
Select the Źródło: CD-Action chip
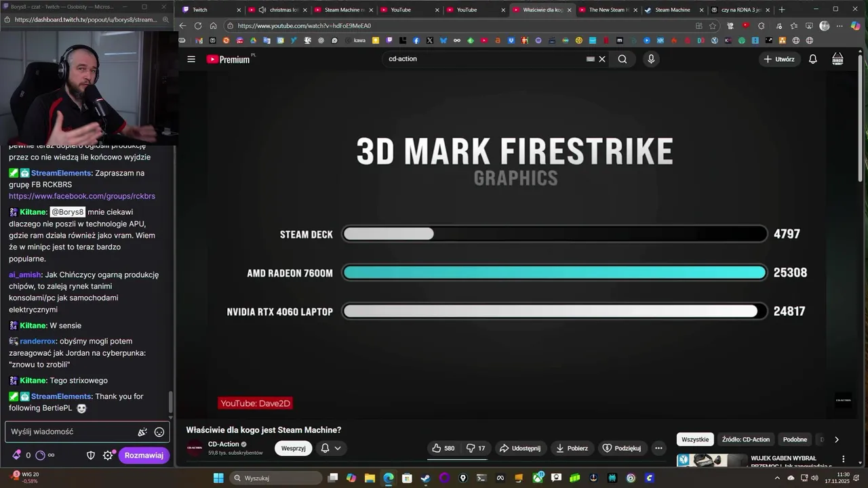pyautogui.click(x=746, y=439)
